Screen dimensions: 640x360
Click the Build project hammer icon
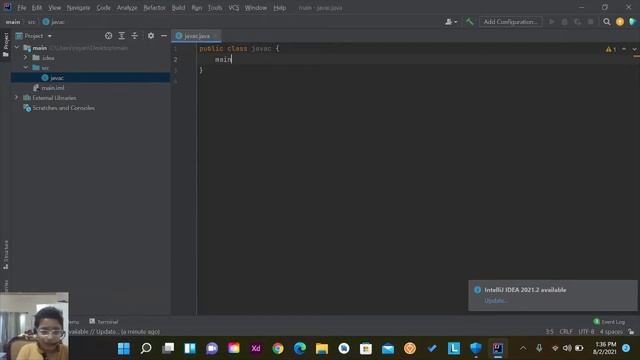point(469,22)
